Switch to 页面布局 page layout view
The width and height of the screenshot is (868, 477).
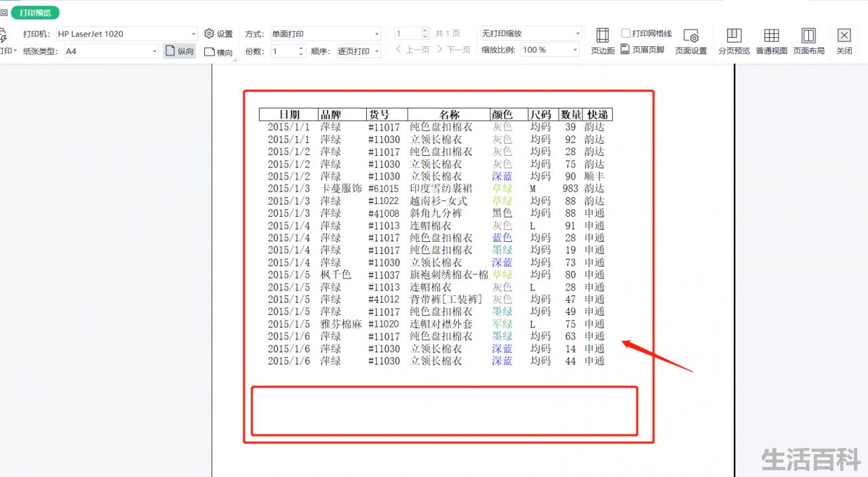pos(809,41)
